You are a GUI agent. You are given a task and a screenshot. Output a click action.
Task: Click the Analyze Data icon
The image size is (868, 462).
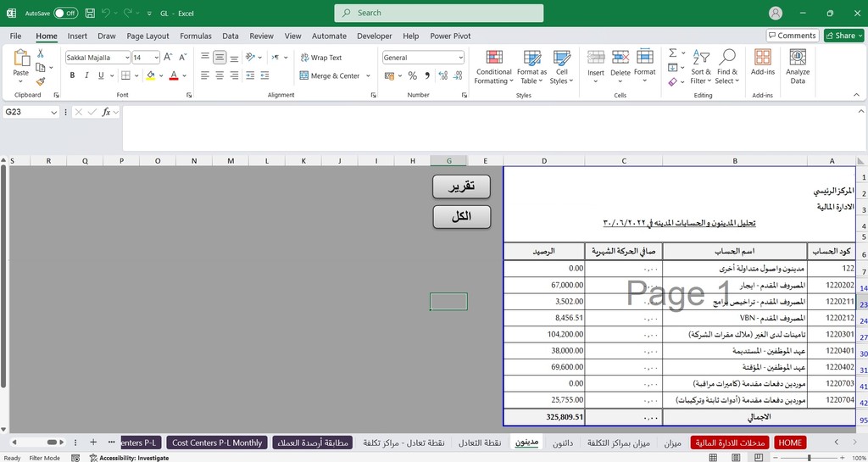(x=798, y=66)
